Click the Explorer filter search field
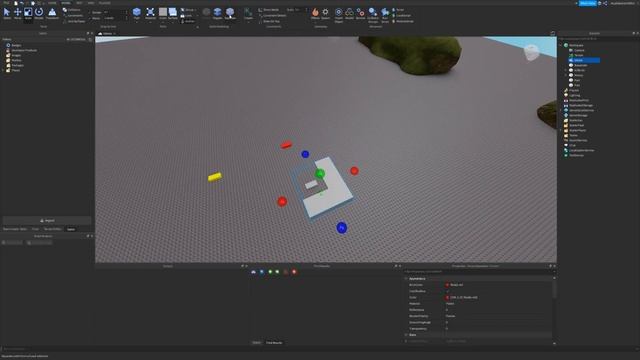The image size is (640, 360). (x=598, y=39)
